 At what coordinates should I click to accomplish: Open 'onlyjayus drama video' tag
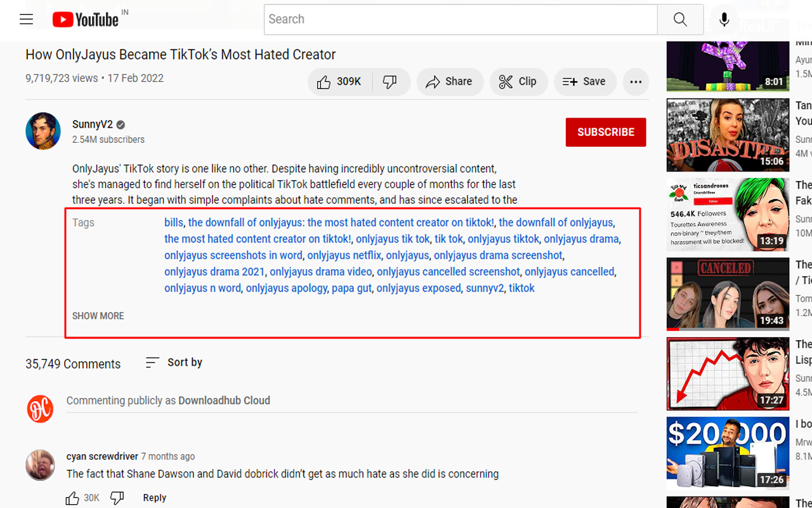(321, 272)
